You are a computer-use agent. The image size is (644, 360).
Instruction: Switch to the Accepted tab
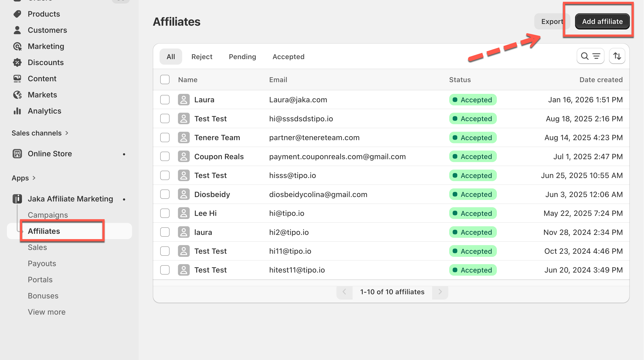pyautogui.click(x=288, y=57)
